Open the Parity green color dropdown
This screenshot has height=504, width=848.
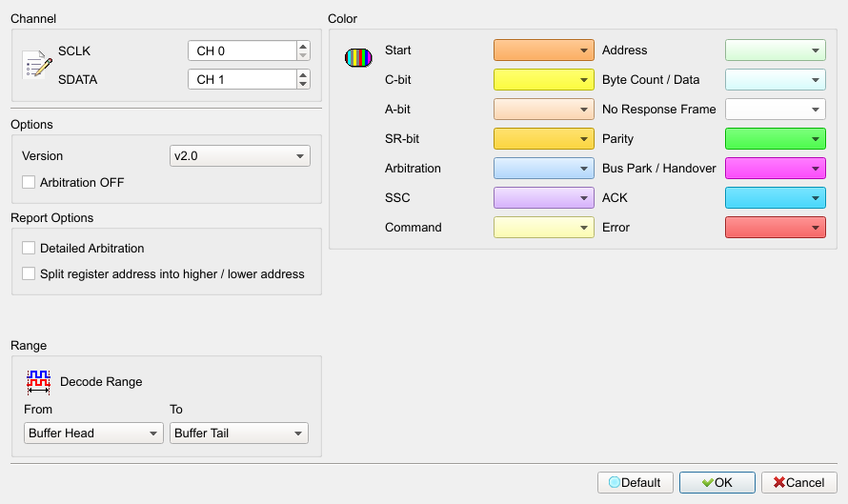pyautogui.click(x=775, y=139)
